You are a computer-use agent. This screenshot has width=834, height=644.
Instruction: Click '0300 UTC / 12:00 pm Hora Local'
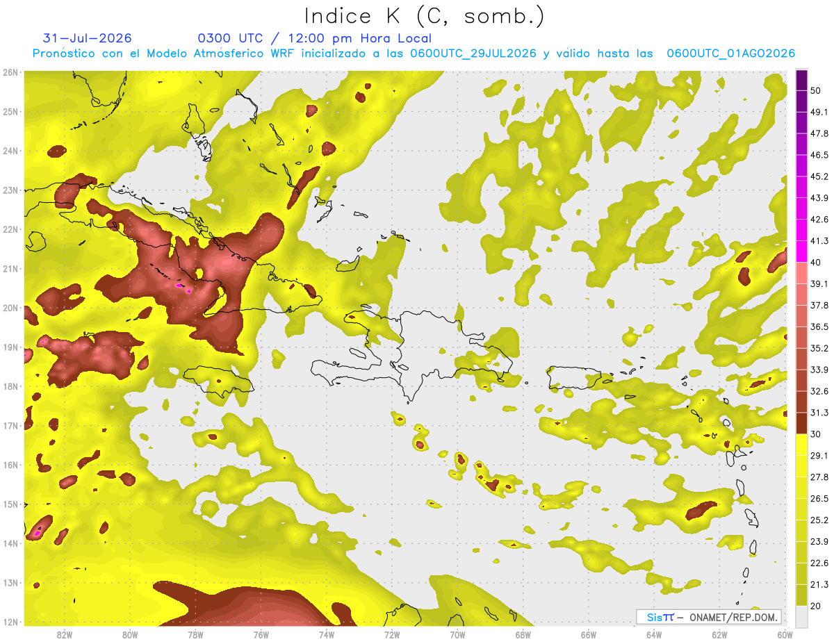coord(315,38)
